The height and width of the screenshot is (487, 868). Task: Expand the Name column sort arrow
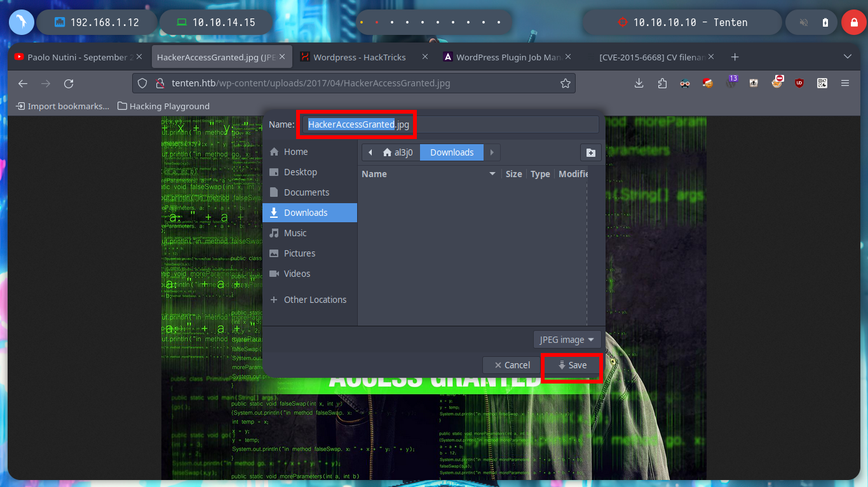tap(492, 174)
